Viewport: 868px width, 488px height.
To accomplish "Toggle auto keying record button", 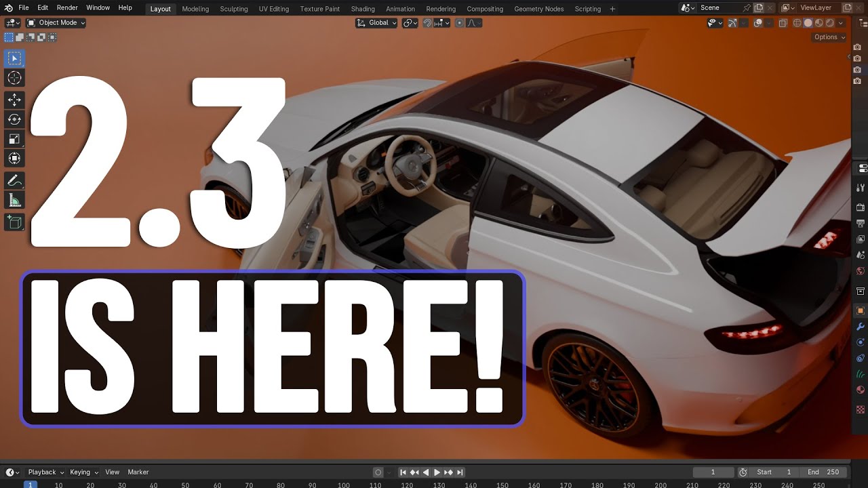I will pyautogui.click(x=378, y=472).
